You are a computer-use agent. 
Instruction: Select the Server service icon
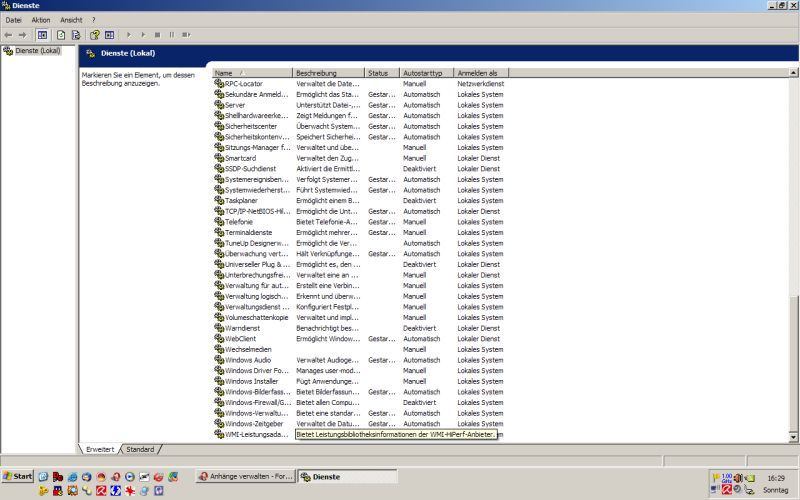pyautogui.click(x=219, y=105)
